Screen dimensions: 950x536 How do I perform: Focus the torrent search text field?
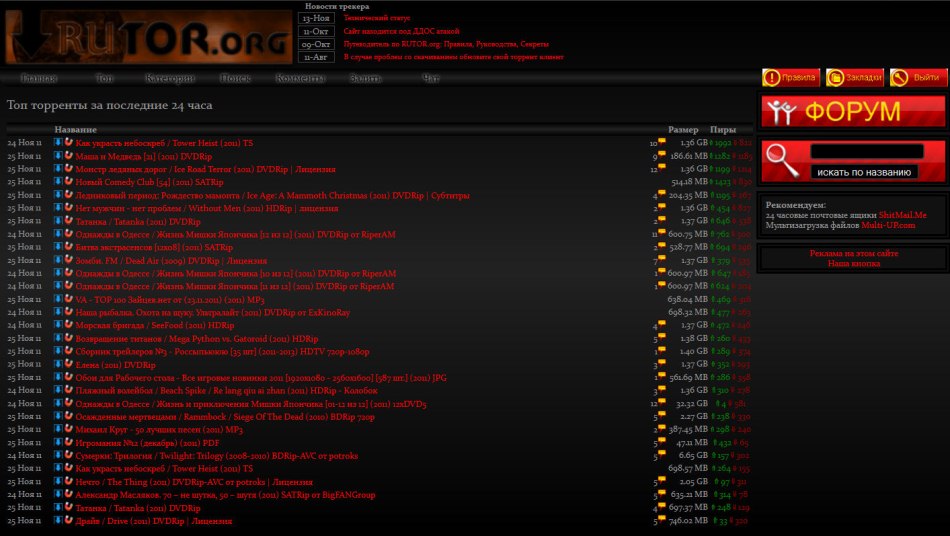(x=867, y=151)
